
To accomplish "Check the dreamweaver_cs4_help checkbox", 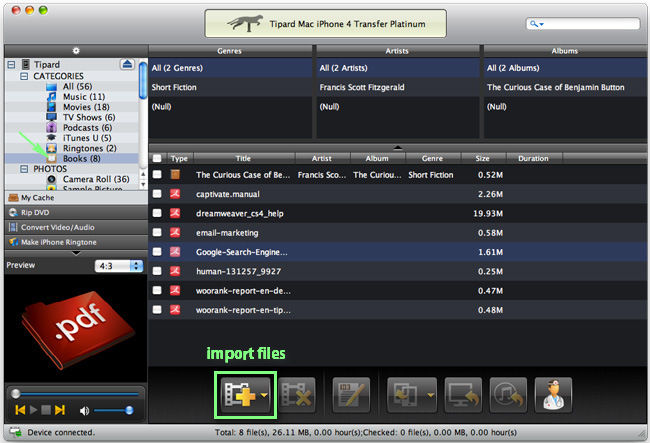I will click(x=157, y=213).
